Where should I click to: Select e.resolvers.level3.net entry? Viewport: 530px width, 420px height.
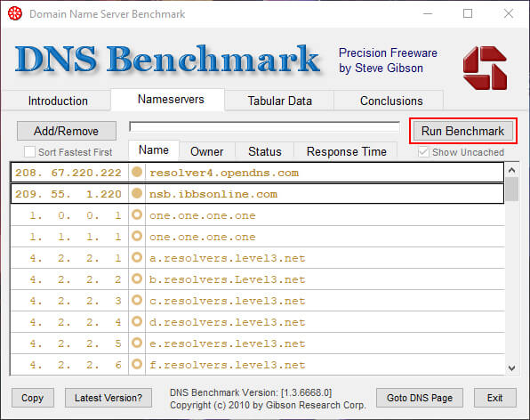[228, 343]
